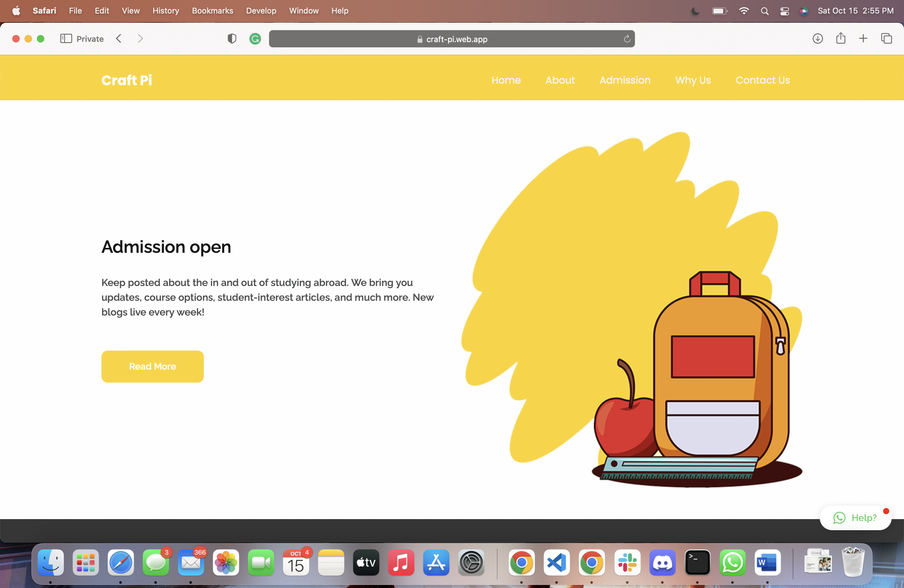Toggle Focus mode moon icon

pos(695,11)
